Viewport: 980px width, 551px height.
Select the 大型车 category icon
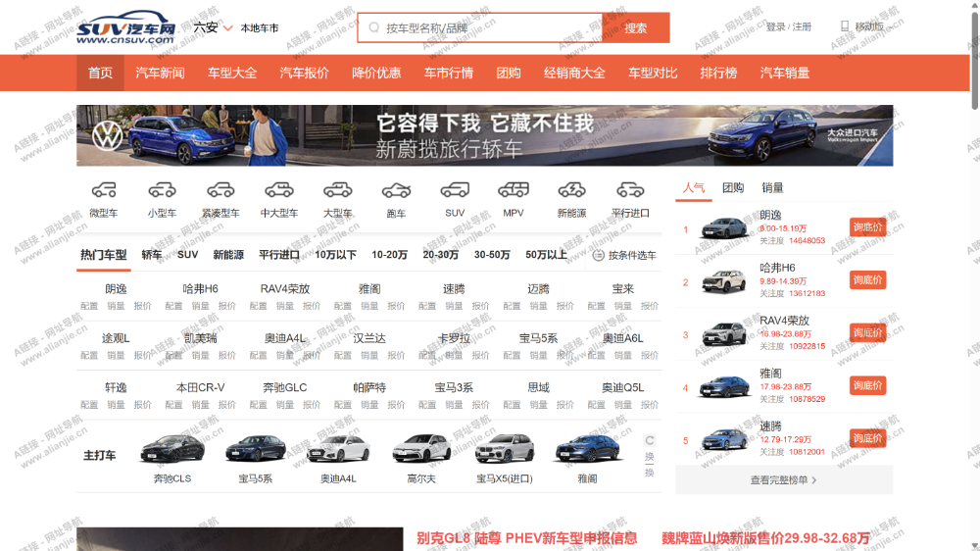click(337, 189)
